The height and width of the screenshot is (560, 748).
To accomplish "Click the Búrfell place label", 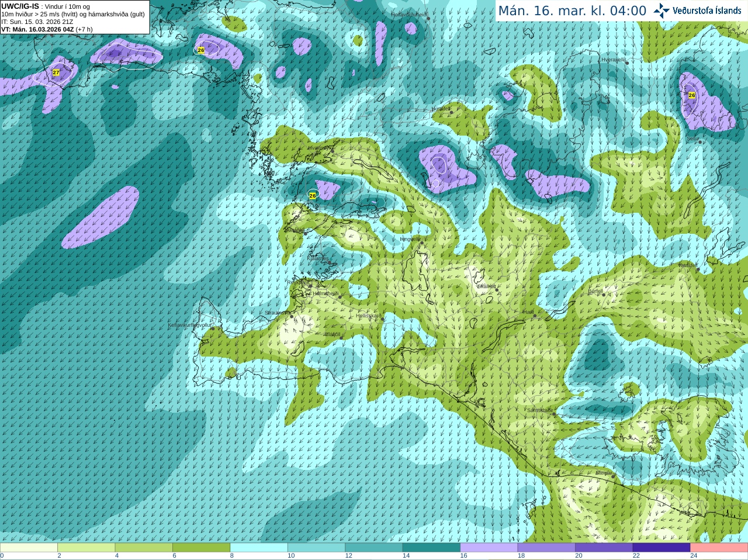I will (595, 291).
